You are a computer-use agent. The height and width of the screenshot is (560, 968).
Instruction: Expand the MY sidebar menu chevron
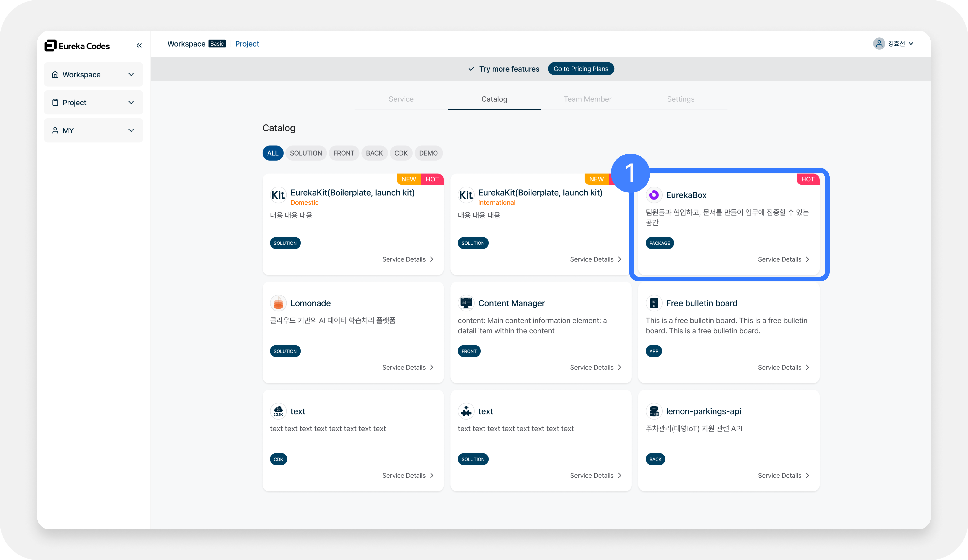[131, 130]
